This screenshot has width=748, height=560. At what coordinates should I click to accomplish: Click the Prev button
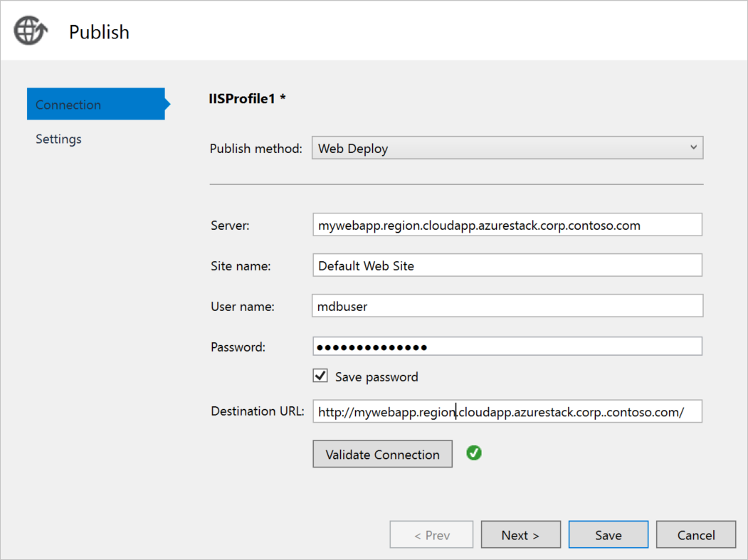pyautogui.click(x=431, y=535)
